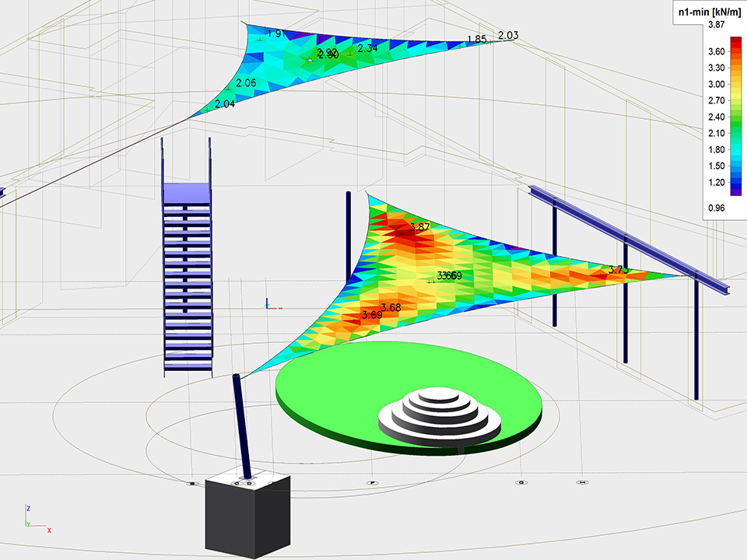Select the 2.34 result label on upper membrane
The width and height of the screenshot is (747, 560).
(367, 48)
